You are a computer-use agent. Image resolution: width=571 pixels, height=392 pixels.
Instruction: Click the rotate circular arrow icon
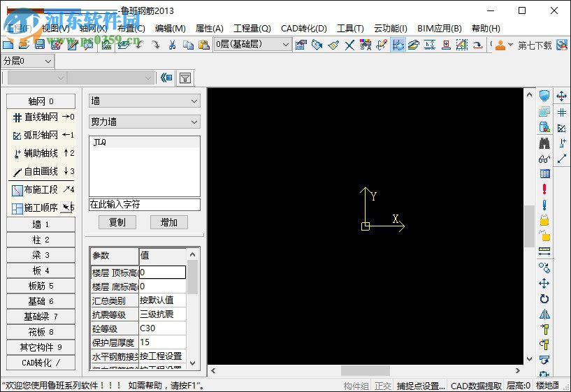[x=544, y=299]
